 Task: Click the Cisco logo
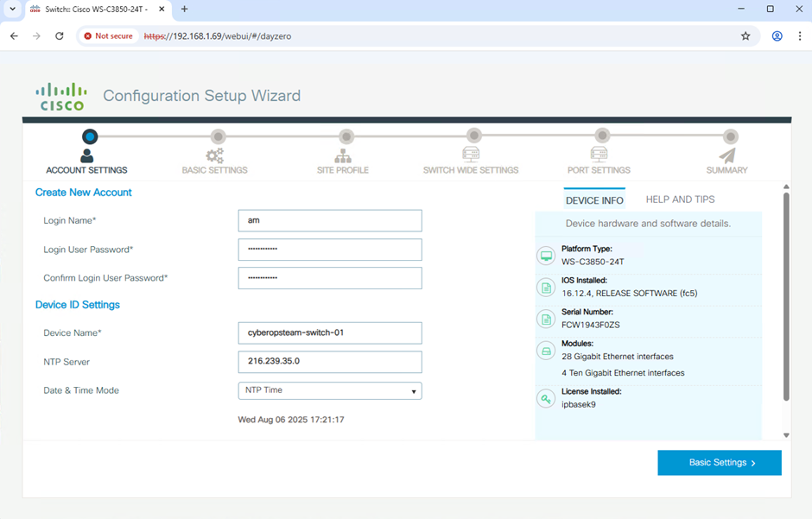coord(61,96)
